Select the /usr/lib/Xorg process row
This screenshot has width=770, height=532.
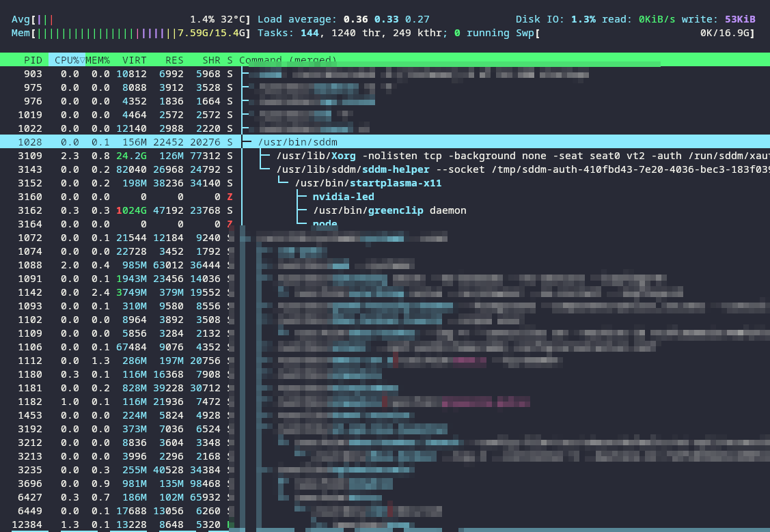point(385,156)
